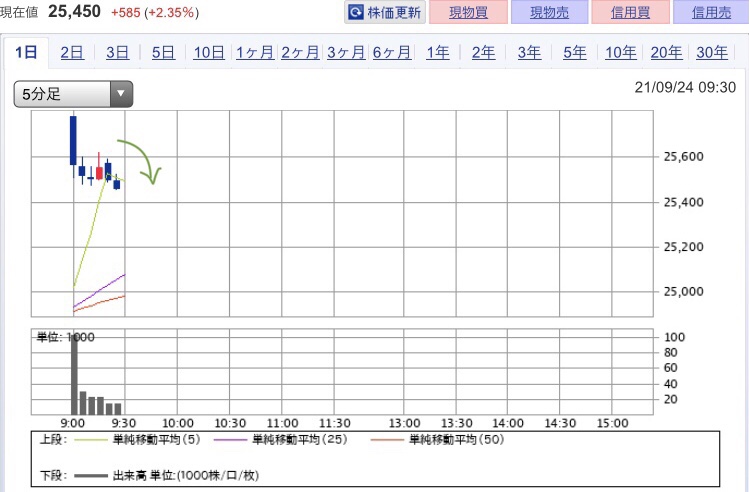
Task: Click the 単純移動平均(50) legend entry
Action: pos(437,439)
